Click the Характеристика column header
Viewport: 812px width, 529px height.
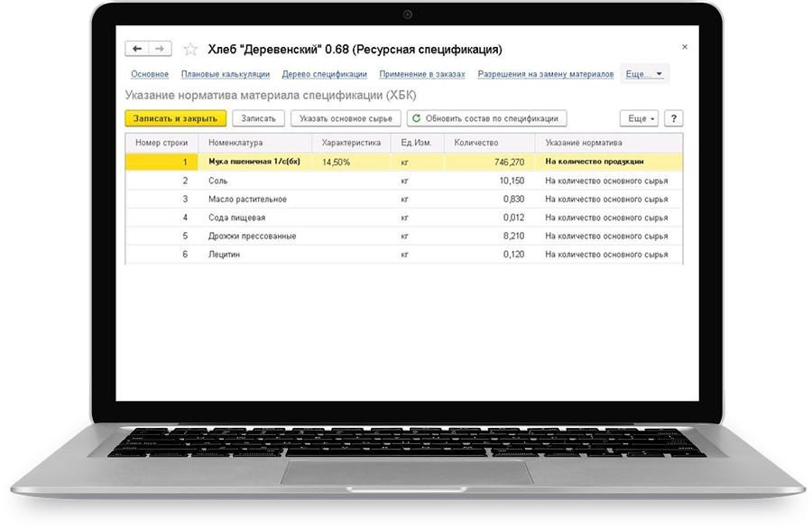click(351, 143)
